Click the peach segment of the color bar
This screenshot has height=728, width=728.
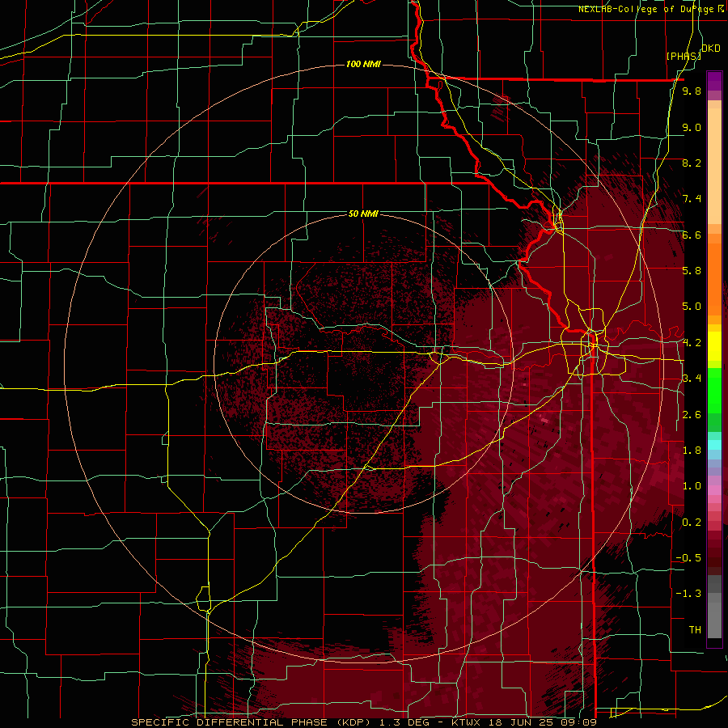[714, 166]
